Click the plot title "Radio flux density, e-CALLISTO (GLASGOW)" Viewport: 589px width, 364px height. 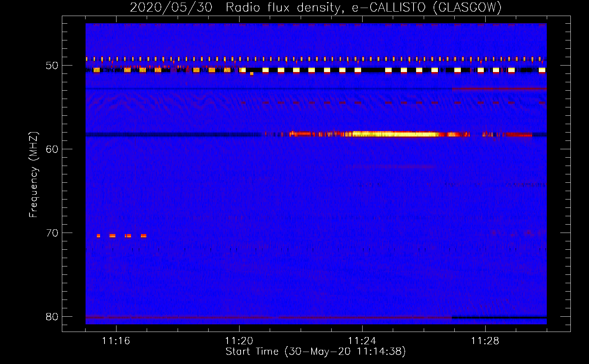364,8
